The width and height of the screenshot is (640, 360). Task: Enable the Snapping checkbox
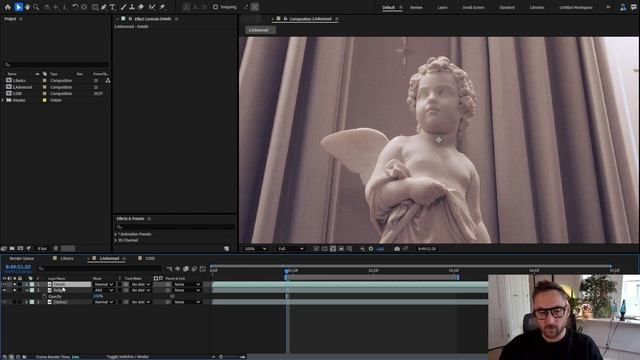pyautogui.click(x=215, y=7)
